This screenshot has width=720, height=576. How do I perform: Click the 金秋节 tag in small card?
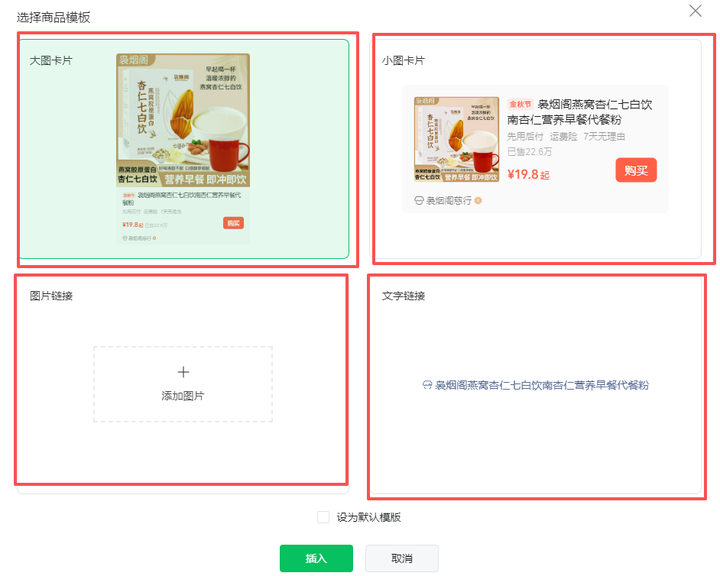(520, 104)
